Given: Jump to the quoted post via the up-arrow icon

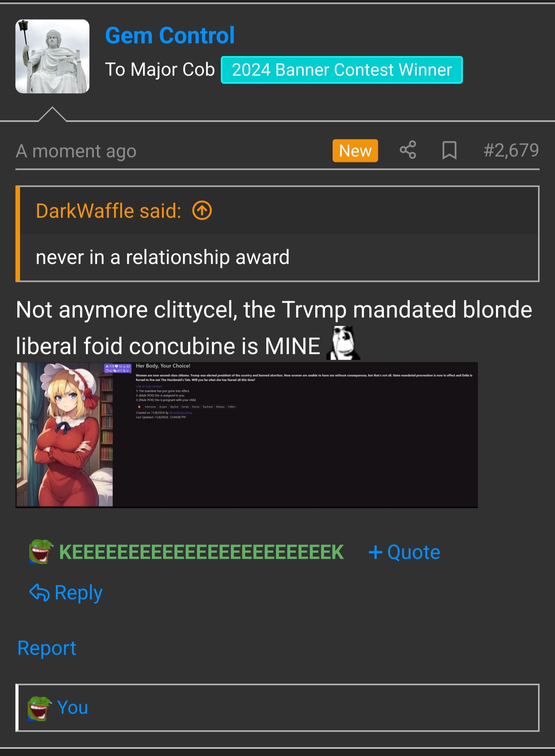Looking at the screenshot, I should [x=202, y=211].
